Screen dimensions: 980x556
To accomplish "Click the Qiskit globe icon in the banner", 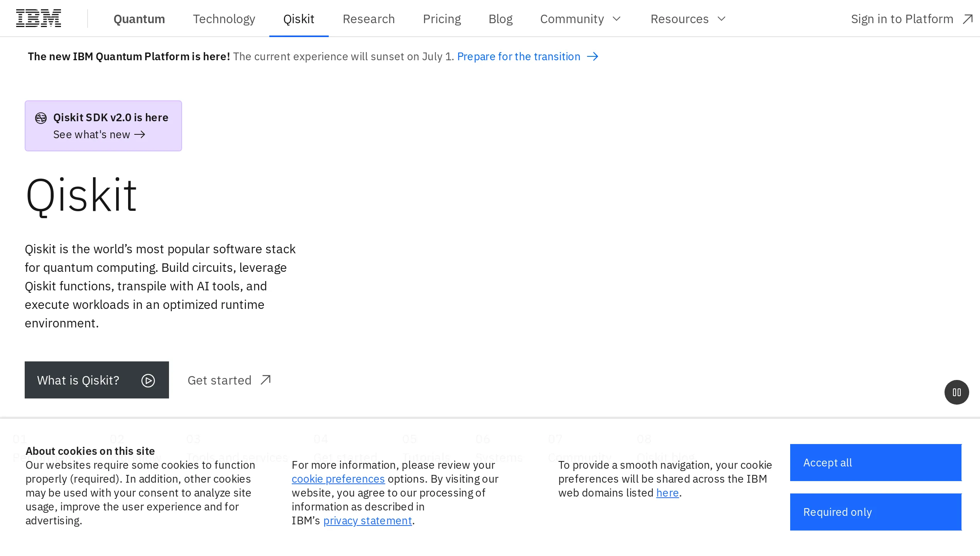I will point(41,118).
